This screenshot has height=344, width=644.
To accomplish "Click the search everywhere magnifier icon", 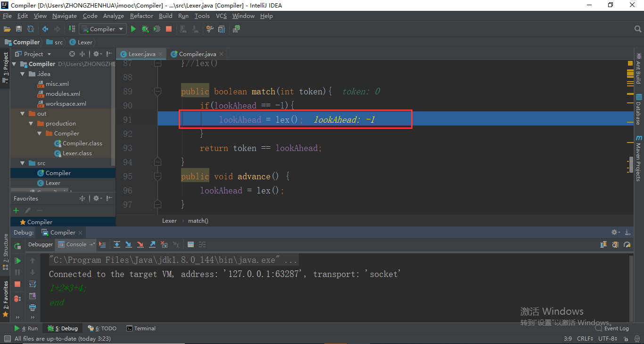I will 637,29.
